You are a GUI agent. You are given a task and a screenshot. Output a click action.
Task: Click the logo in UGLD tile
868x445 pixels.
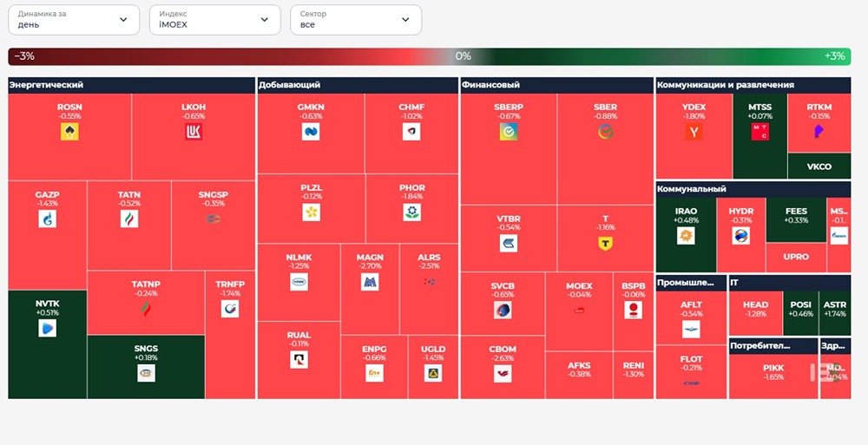tap(433, 373)
